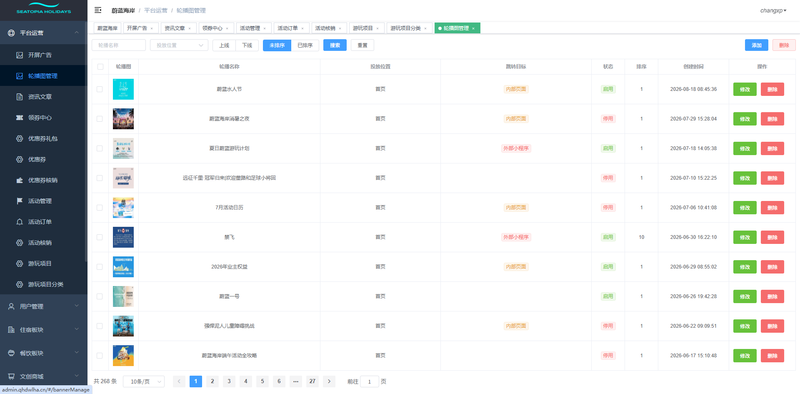Select the 7月活动日历 row checkbox
This screenshot has width=800, height=394.
point(100,207)
